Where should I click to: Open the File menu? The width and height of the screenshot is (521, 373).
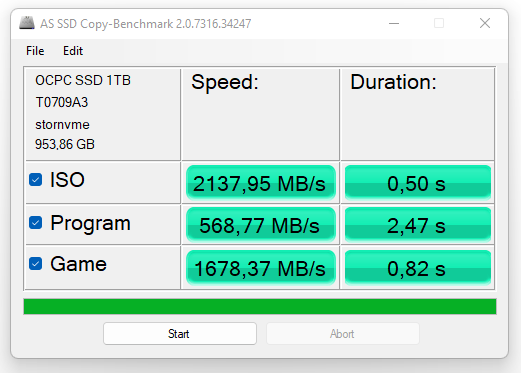pyautogui.click(x=35, y=51)
